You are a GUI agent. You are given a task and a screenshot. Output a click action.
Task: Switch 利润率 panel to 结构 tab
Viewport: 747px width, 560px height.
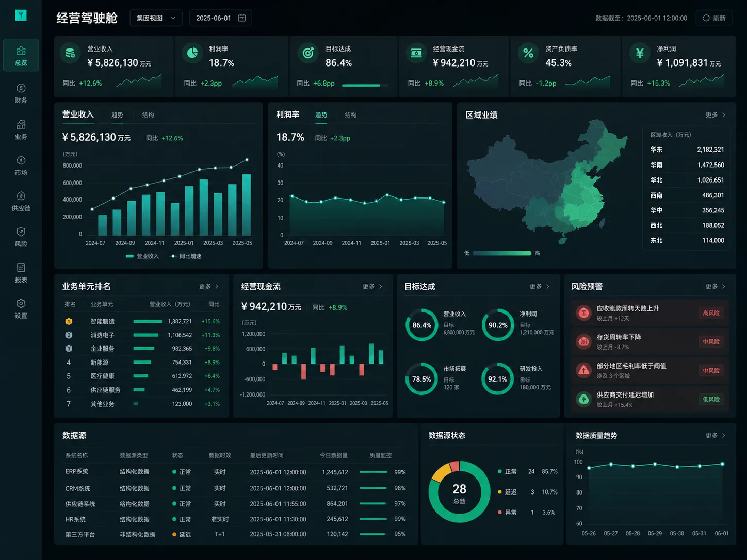(351, 115)
